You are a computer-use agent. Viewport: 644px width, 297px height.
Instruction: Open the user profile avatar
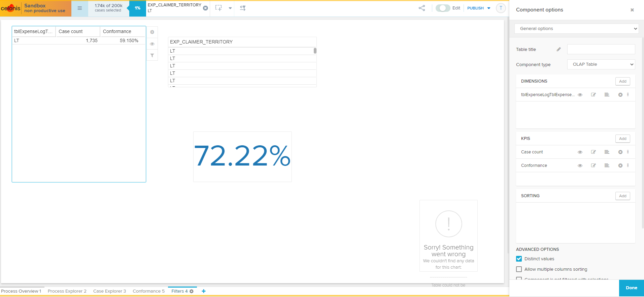(501, 8)
